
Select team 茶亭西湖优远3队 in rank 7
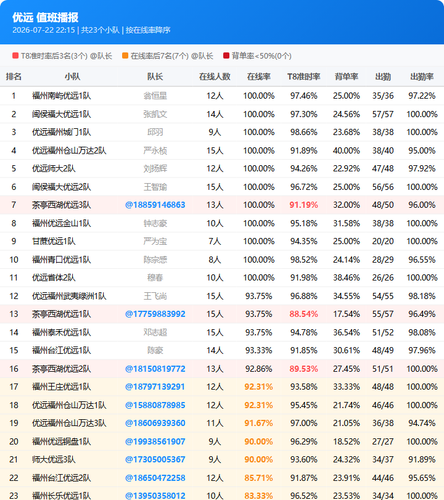click(x=61, y=205)
